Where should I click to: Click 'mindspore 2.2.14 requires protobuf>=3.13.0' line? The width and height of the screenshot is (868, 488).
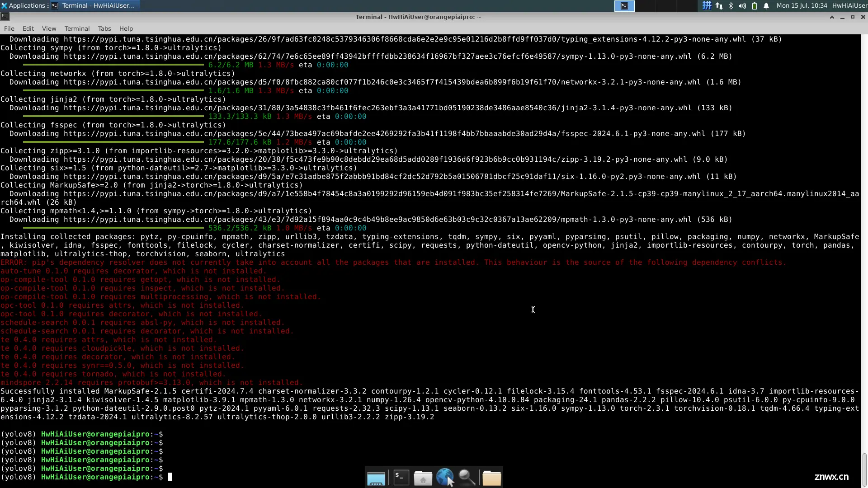pos(151,383)
